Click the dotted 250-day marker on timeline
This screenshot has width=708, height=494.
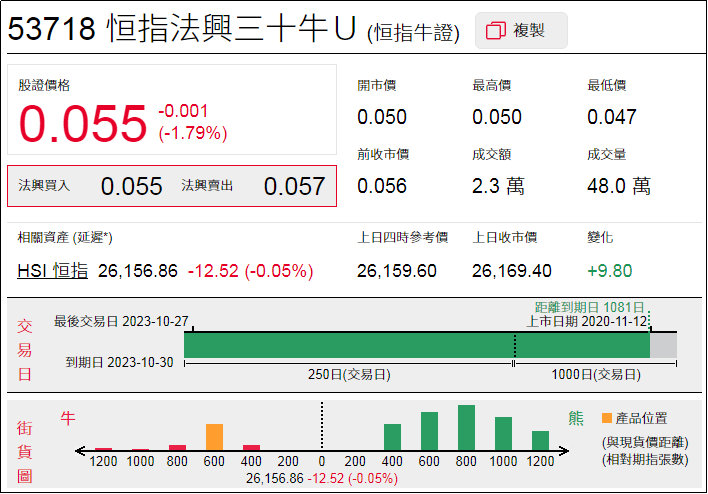click(515, 346)
